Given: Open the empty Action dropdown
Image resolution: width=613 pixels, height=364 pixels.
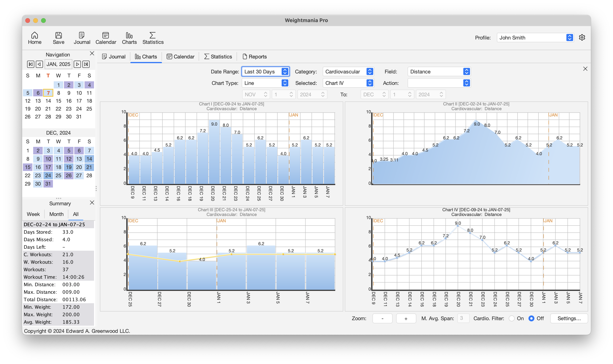Looking at the screenshot, I should click(439, 83).
